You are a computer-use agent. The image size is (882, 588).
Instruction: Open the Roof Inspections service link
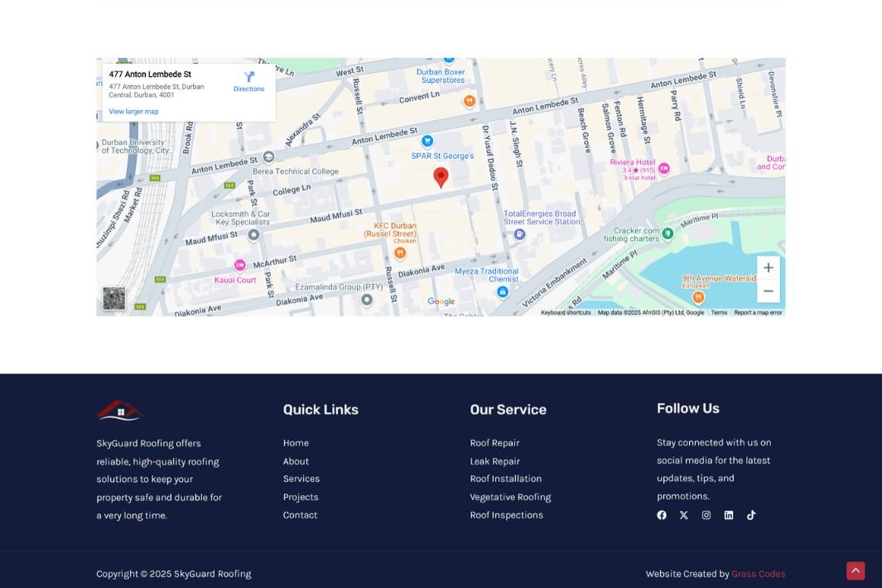coord(507,515)
